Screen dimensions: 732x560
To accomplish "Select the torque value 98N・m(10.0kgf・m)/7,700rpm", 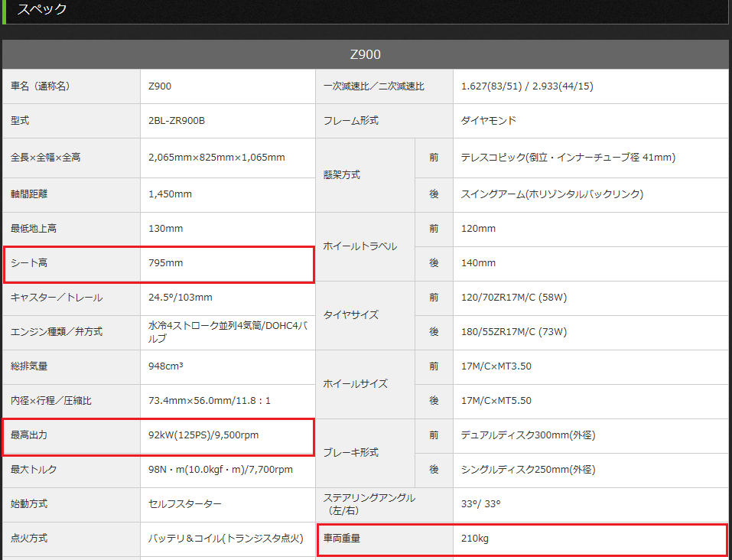I will coord(221,470).
